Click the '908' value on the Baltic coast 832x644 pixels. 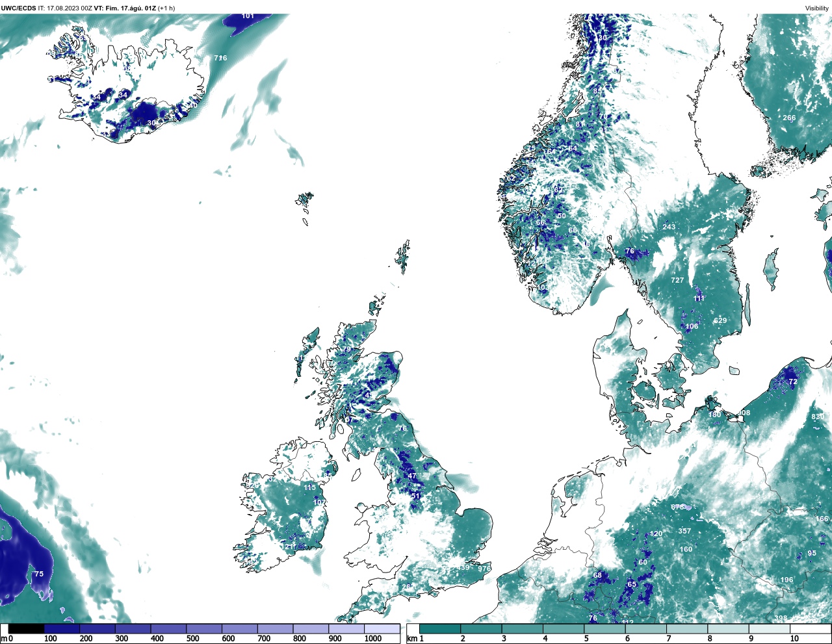[744, 413]
